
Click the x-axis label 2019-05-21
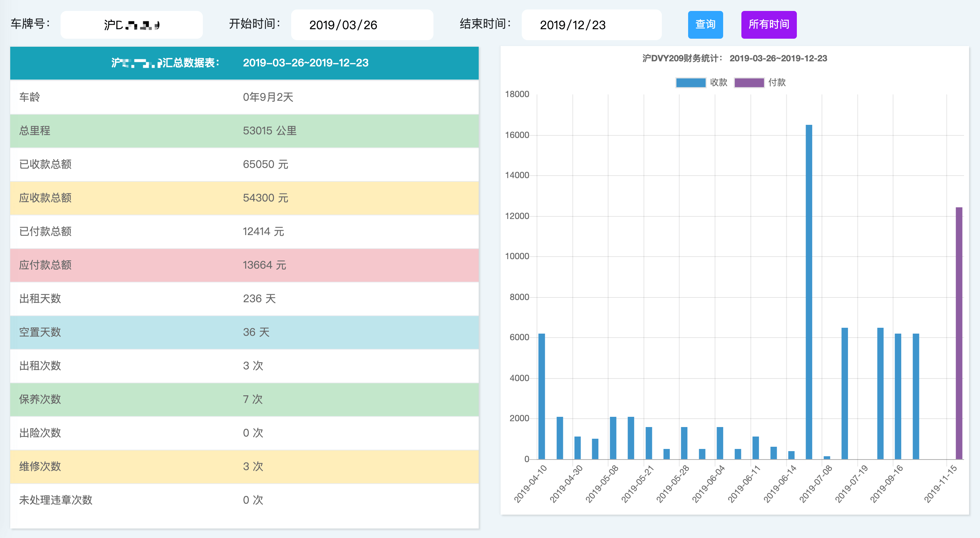coord(638,484)
